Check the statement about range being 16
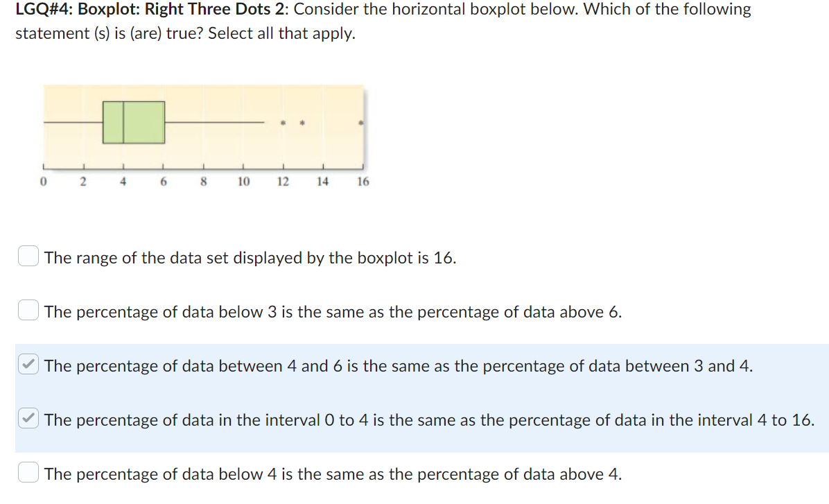The height and width of the screenshot is (504, 829). coord(28,256)
